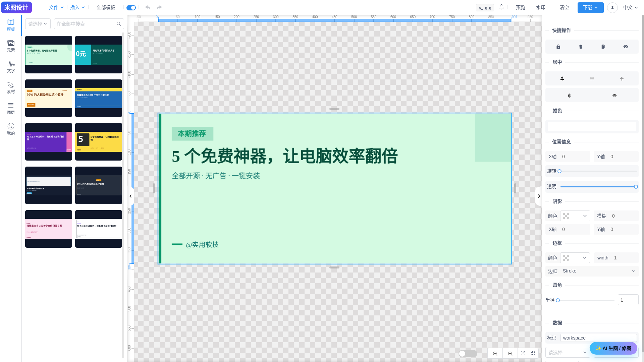Click the 预览 preview button
The image size is (644, 362).
(521, 7)
